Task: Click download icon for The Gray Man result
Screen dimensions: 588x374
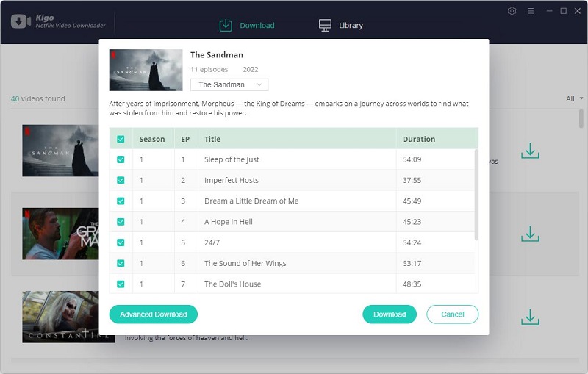Action: tap(530, 234)
